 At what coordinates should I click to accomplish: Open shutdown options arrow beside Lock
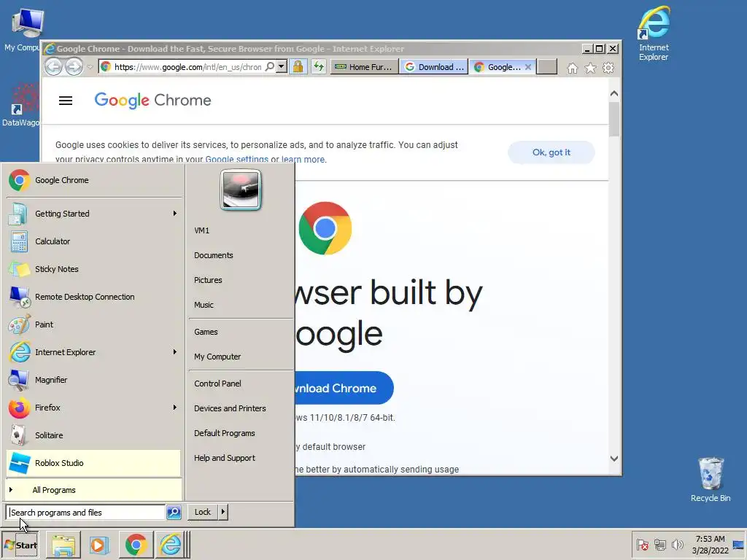(223, 513)
